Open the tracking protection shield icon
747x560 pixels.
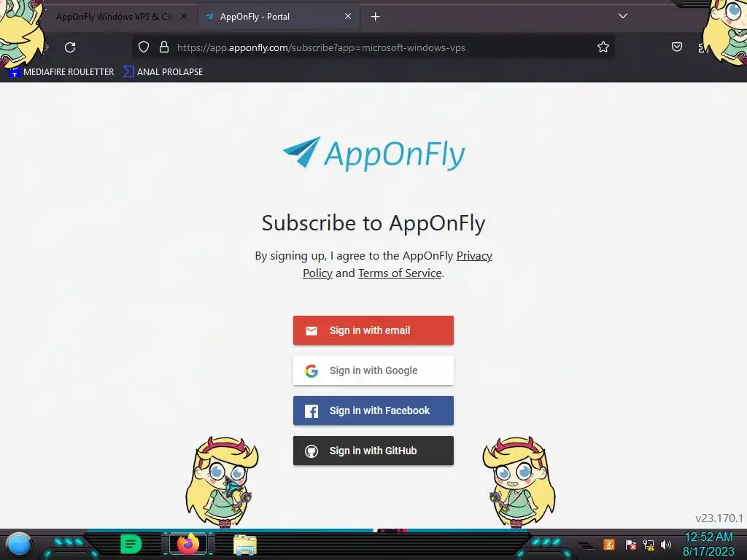pyautogui.click(x=144, y=47)
